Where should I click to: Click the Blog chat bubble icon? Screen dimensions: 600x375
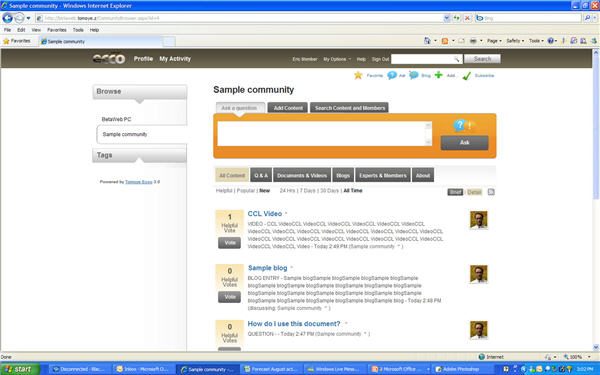pos(414,75)
